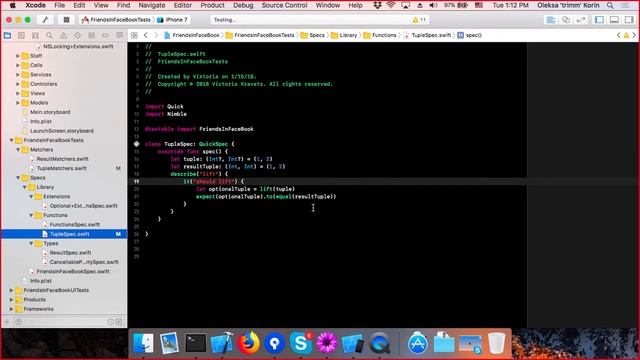Collapse the FriendsInFaceBookTests group

11,140
